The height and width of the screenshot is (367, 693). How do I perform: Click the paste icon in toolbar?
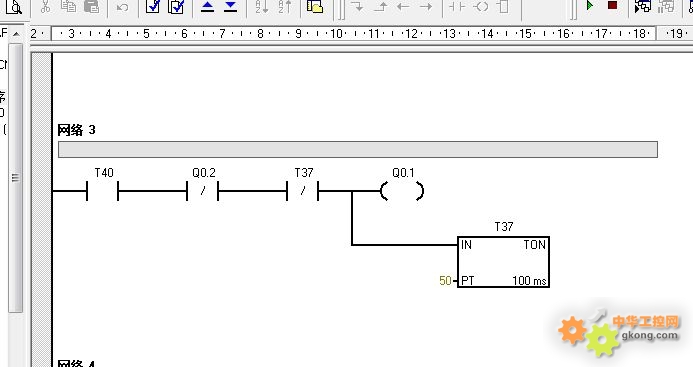click(91, 6)
